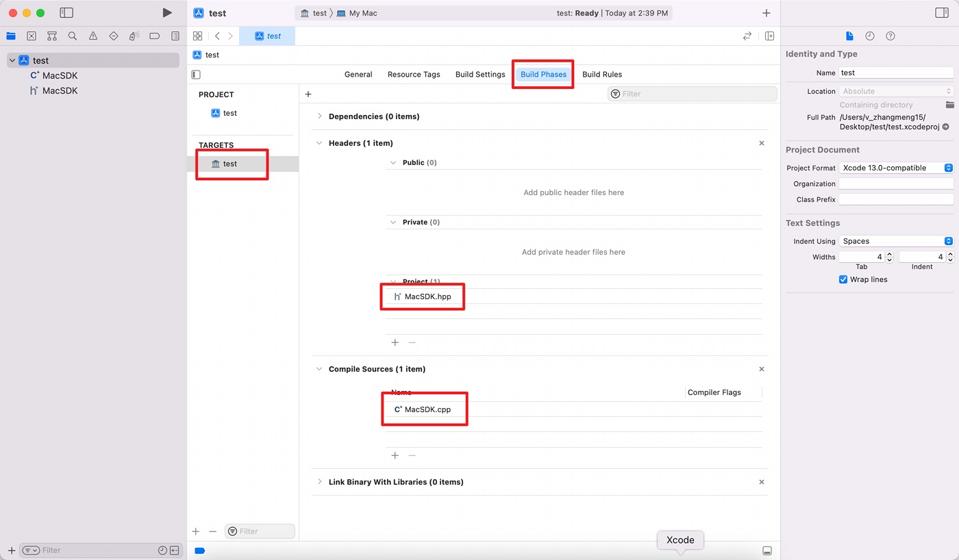The image size is (959, 560).
Task: Open the Source Control navigator icon
Action: point(32,36)
